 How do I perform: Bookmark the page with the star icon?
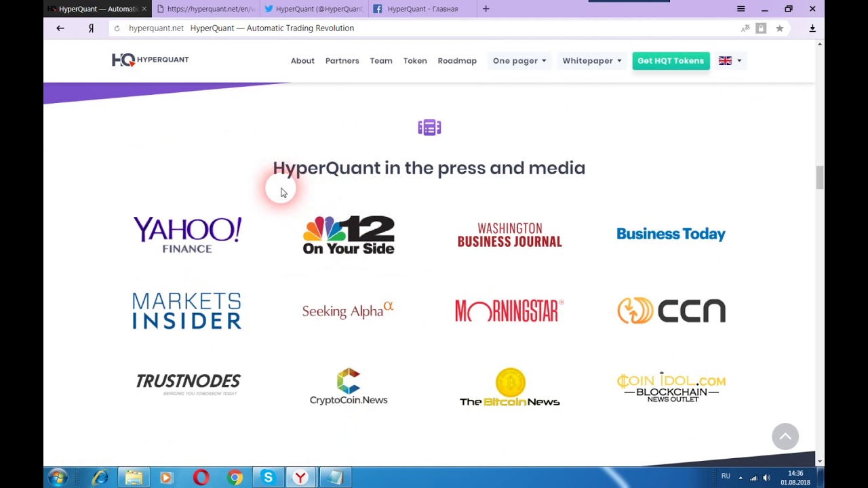click(x=780, y=28)
